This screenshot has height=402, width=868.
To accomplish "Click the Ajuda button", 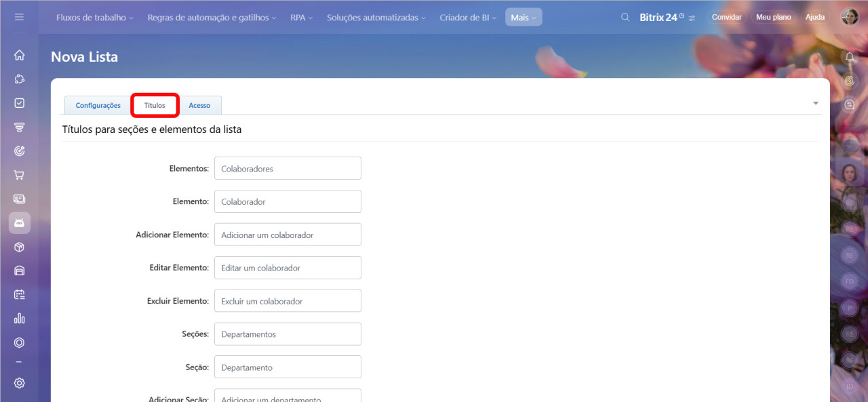I will pos(814,18).
